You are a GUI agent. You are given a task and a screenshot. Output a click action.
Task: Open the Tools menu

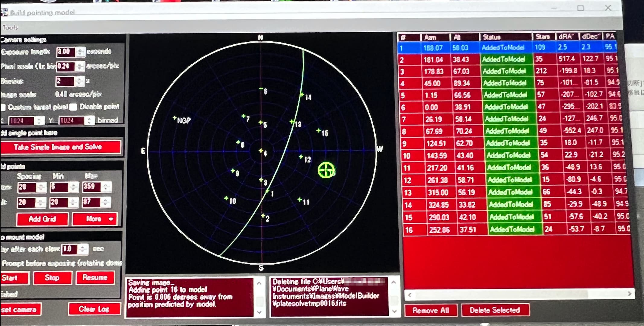(x=10, y=27)
